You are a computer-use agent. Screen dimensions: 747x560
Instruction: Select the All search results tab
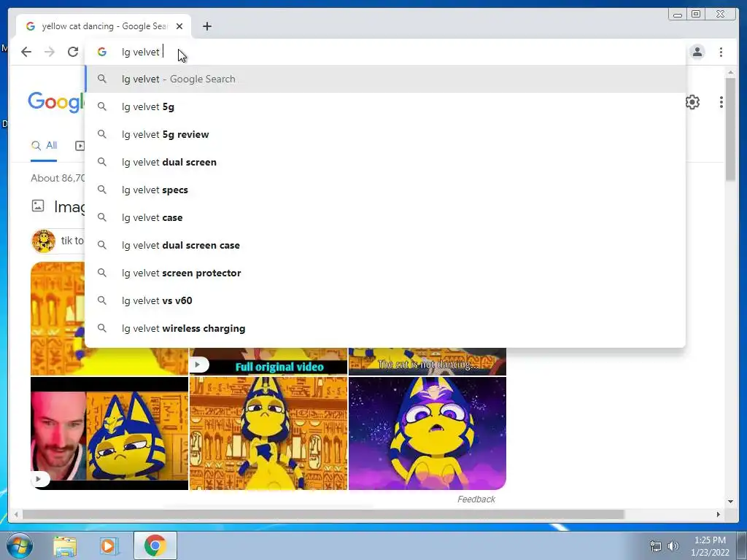click(44, 146)
